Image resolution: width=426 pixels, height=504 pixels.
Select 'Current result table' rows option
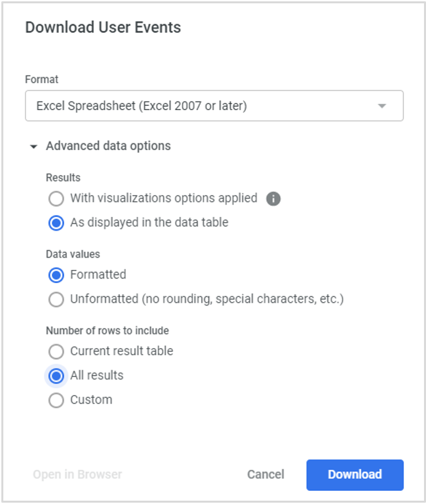56,351
